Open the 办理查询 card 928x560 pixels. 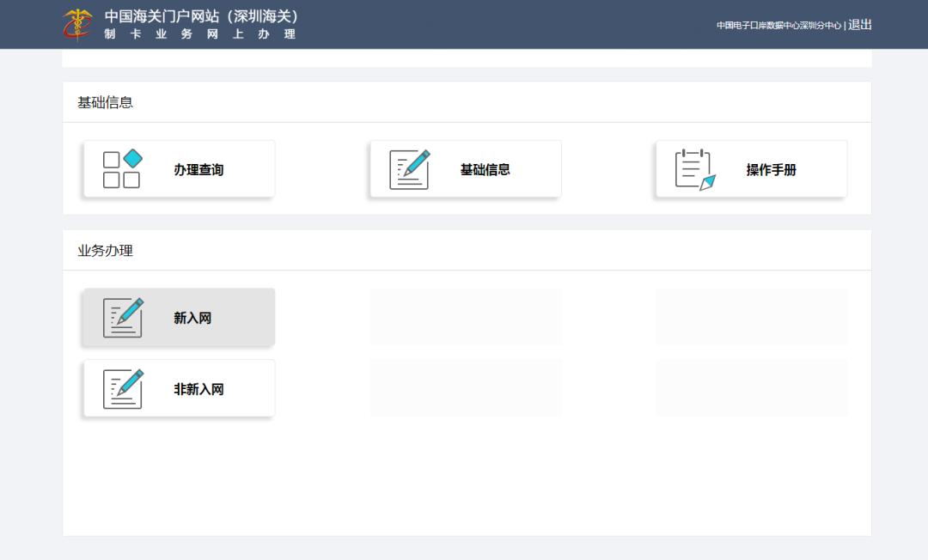pyautogui.click(x=178, y=168)
